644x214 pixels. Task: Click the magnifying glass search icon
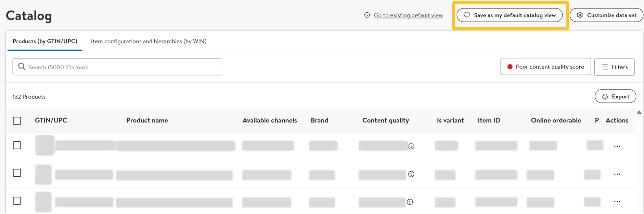pyautogui.click(x=22, y=67)
